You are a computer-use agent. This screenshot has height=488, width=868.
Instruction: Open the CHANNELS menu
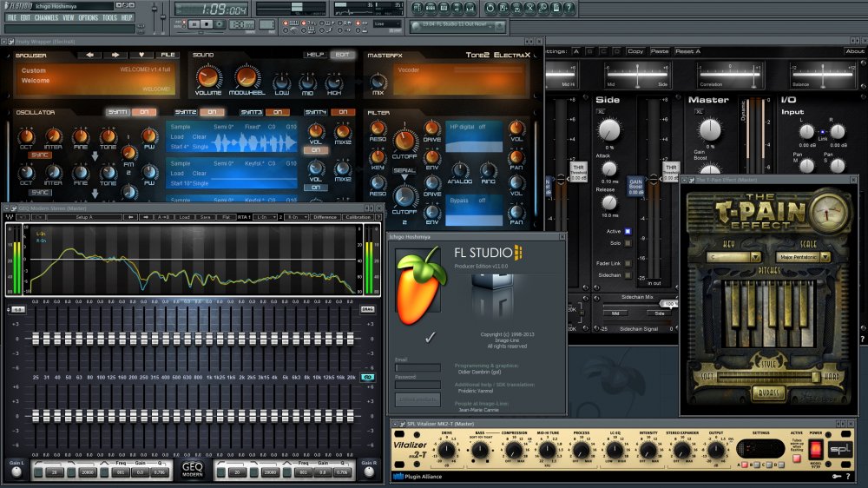click(47, 17)
